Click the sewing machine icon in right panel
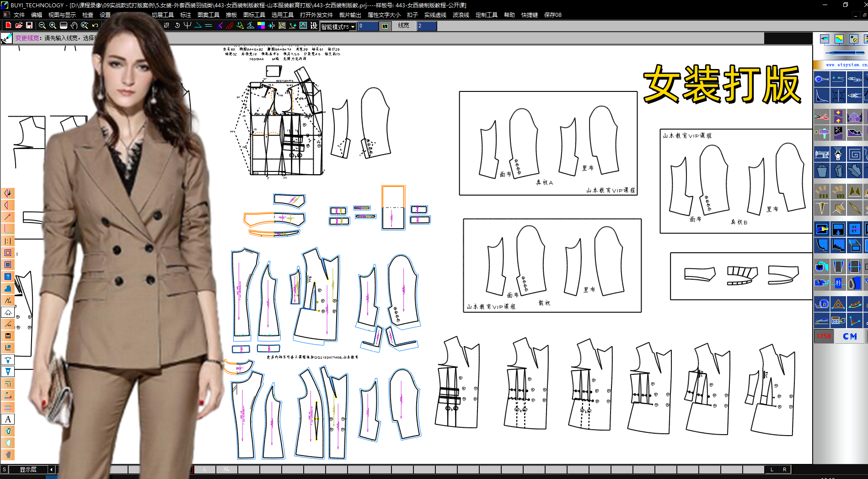Viewport: 868px width, 479px height. [822, 154]
